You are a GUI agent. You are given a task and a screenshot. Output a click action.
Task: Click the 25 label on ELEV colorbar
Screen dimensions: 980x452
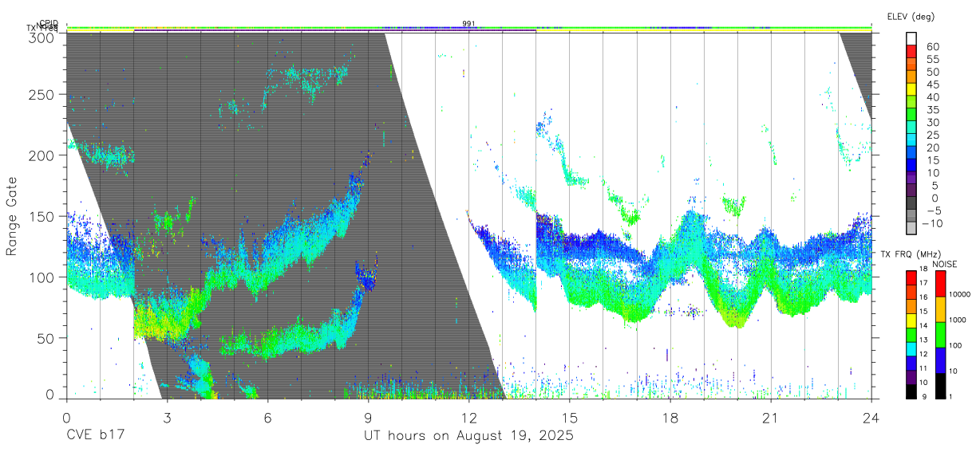(x=933, y=136)
